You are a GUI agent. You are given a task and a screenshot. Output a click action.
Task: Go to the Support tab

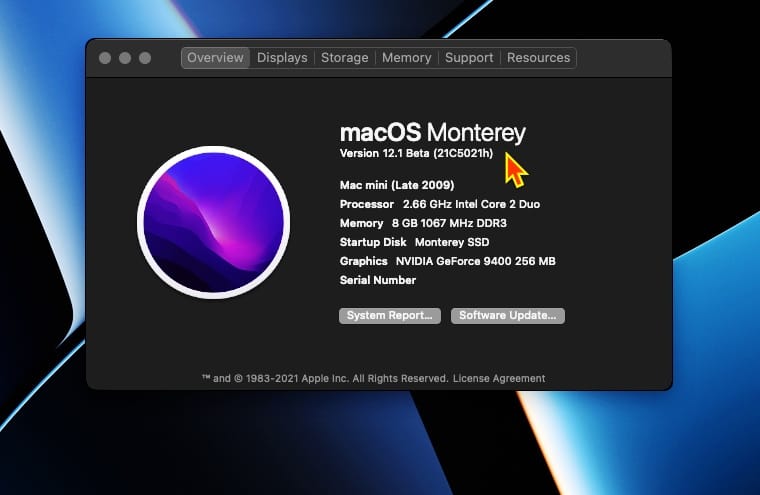[x=469, y=58]
